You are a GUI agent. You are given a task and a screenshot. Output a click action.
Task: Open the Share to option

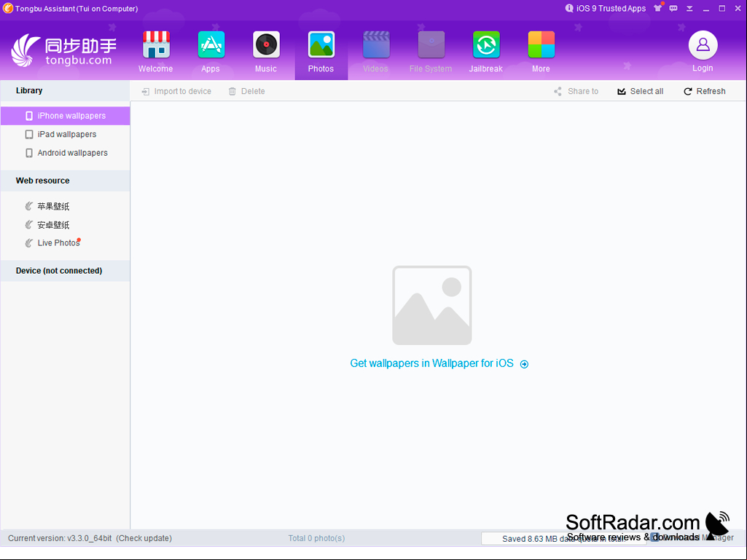pyautogui.click(x=576, y=91)
